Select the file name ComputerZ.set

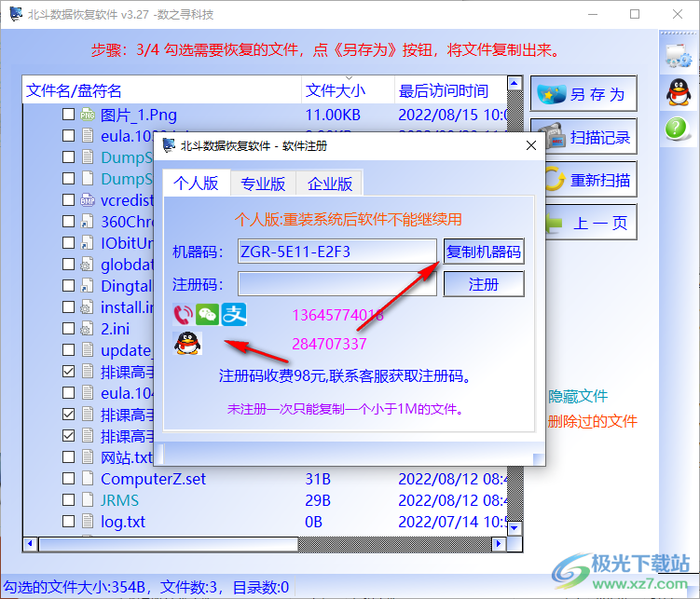(x=153, y=479)
